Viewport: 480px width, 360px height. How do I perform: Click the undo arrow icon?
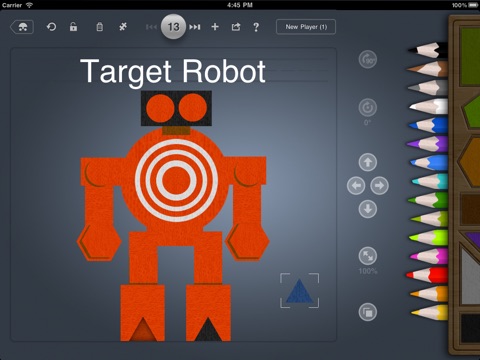point(51,27)
